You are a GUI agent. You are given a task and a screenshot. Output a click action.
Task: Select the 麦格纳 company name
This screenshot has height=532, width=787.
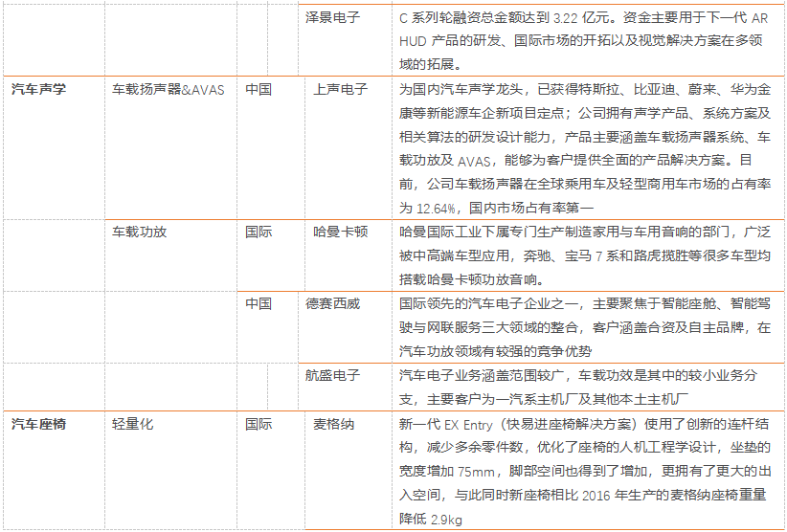tap(333, 424)
